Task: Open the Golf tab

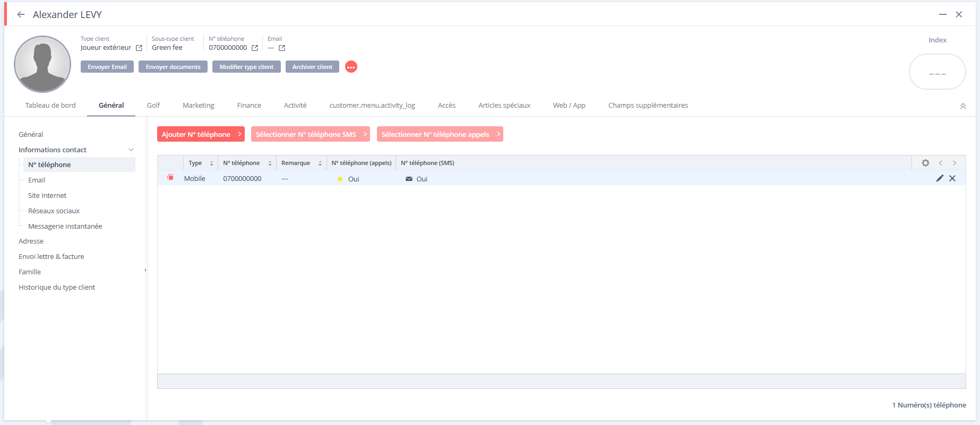Action: click(153, 106)
